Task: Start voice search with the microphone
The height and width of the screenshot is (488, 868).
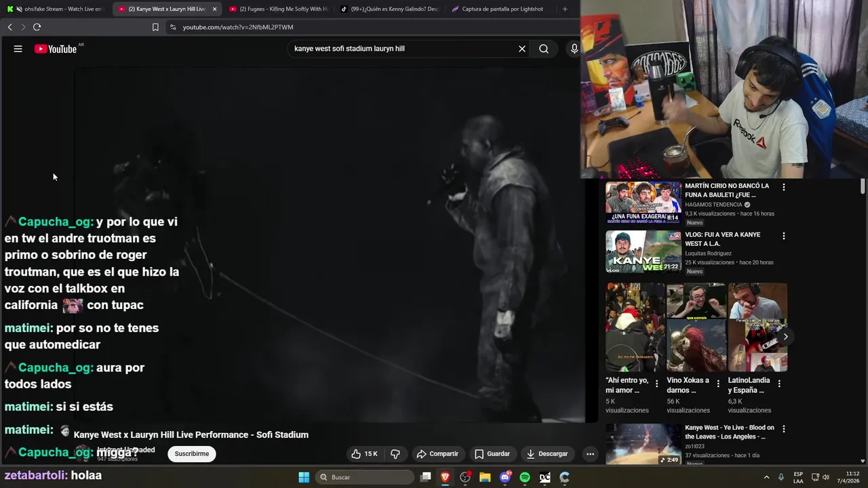Action: coord(574,49)
